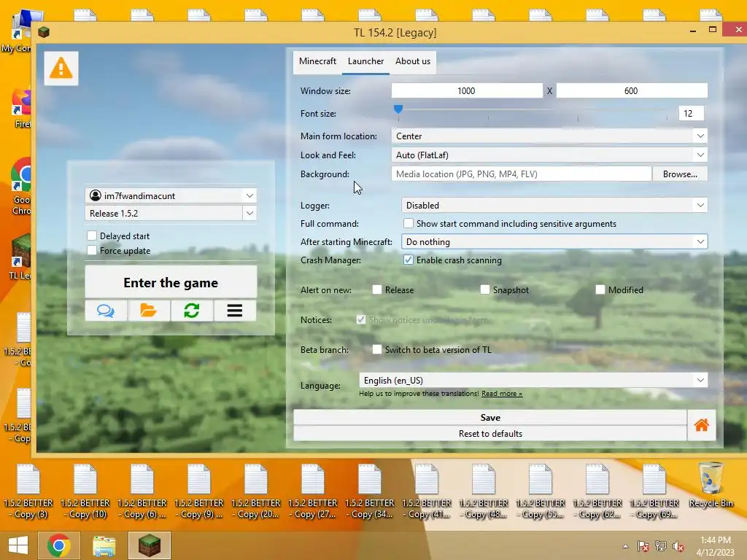
Task: Click the account avatar icon beside im7fwandimacunt
Action: coord(96,195)
